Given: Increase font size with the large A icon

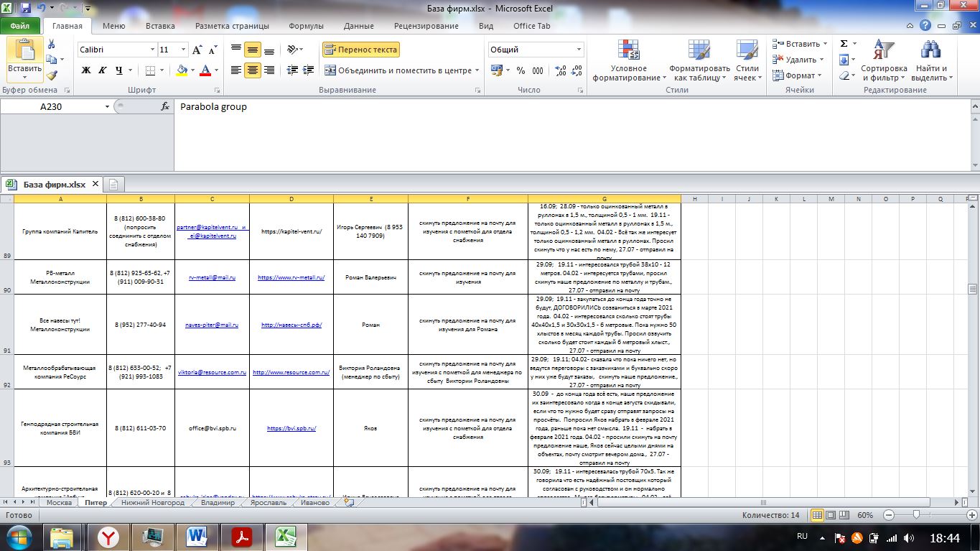Looking at the screenshot, I should [197, 50].
